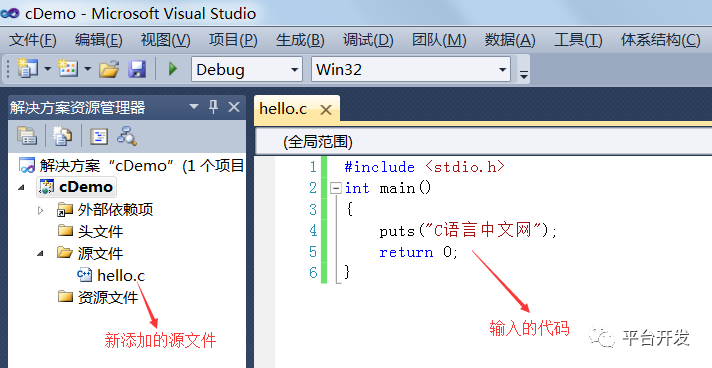Toggle auto-hide pin on Solution Explorer

click(213, 107)
